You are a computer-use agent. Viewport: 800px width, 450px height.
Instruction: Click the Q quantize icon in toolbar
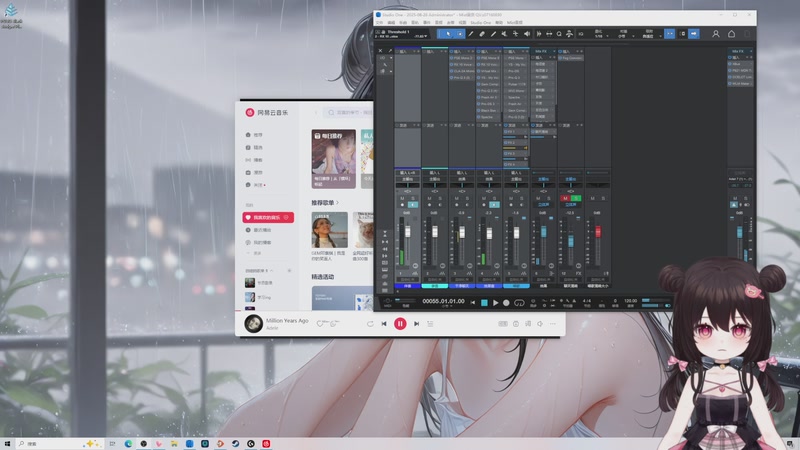(559, 34)
